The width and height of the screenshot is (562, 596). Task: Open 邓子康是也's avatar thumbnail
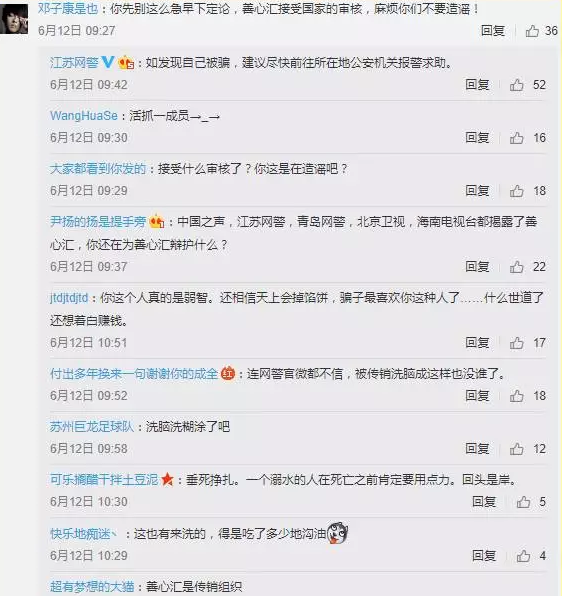click(x=14, y=19)
